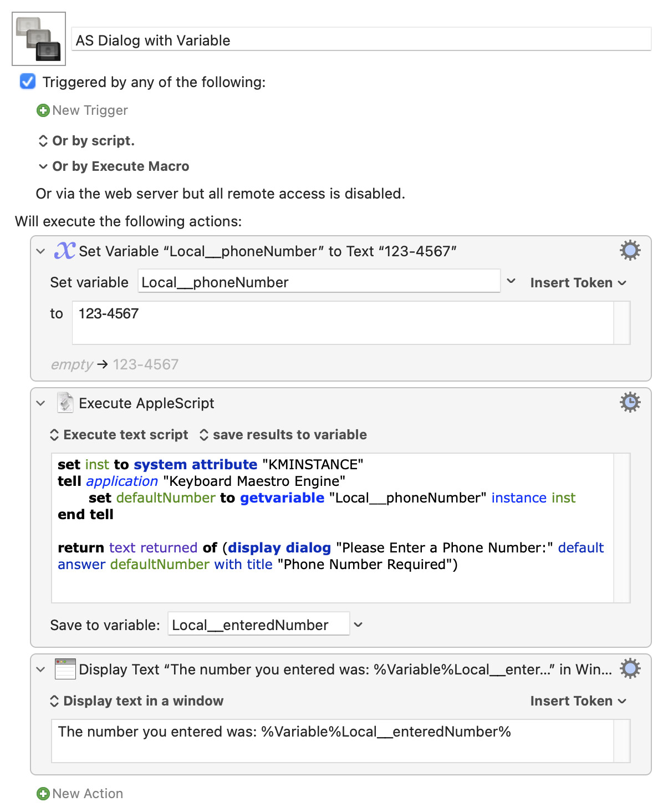The width and height of the screenshot is (663, 812).
Task: Open the Save to variable dropdown arrow
Action: [358, 625]
